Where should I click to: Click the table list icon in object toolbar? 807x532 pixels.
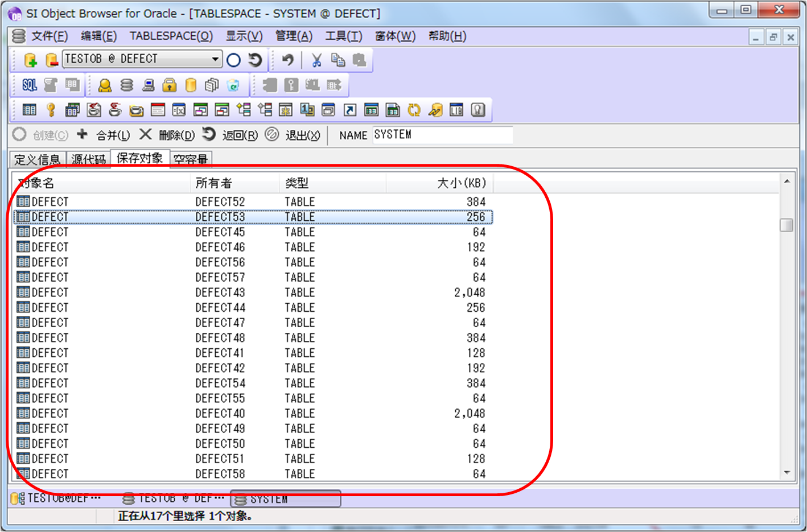[30, 110]
